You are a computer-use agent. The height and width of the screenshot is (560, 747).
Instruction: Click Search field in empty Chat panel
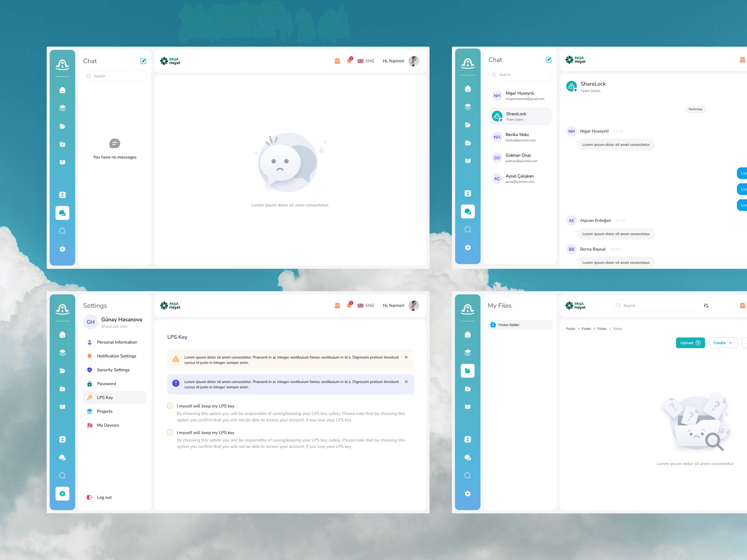point(115,76)
